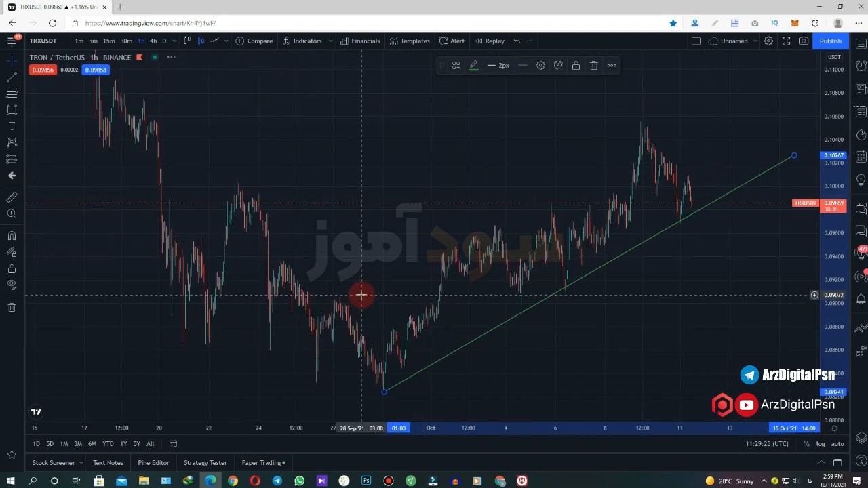Viewport: 868px width, 488px height.
Task: Switch to the 15m timeframe
Action: point(109,41)
